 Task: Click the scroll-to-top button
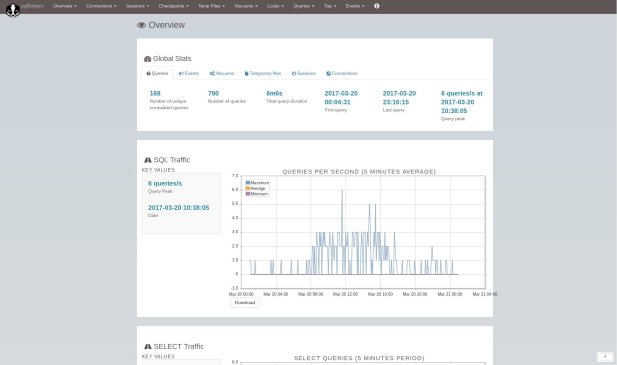(x=605, y=357)
